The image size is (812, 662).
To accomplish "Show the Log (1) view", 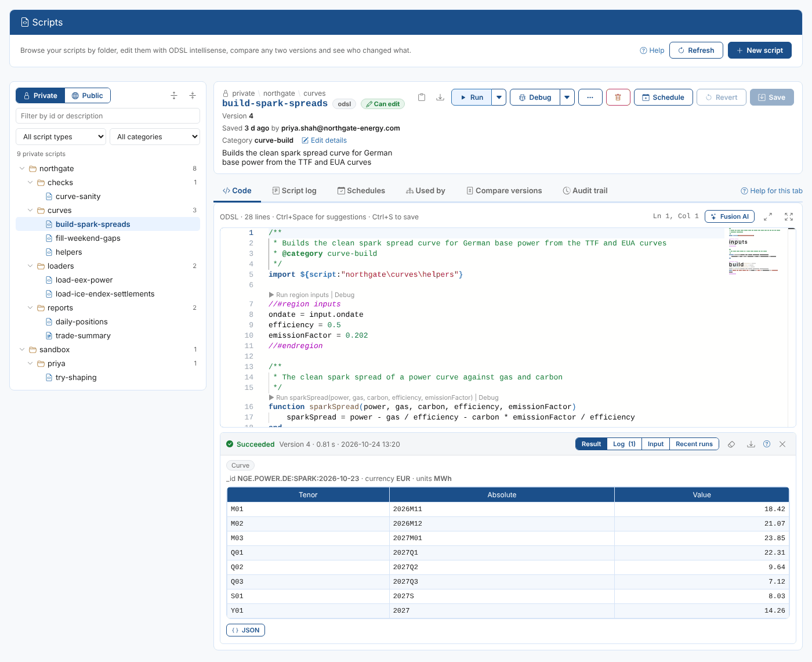I will (624, 444).
